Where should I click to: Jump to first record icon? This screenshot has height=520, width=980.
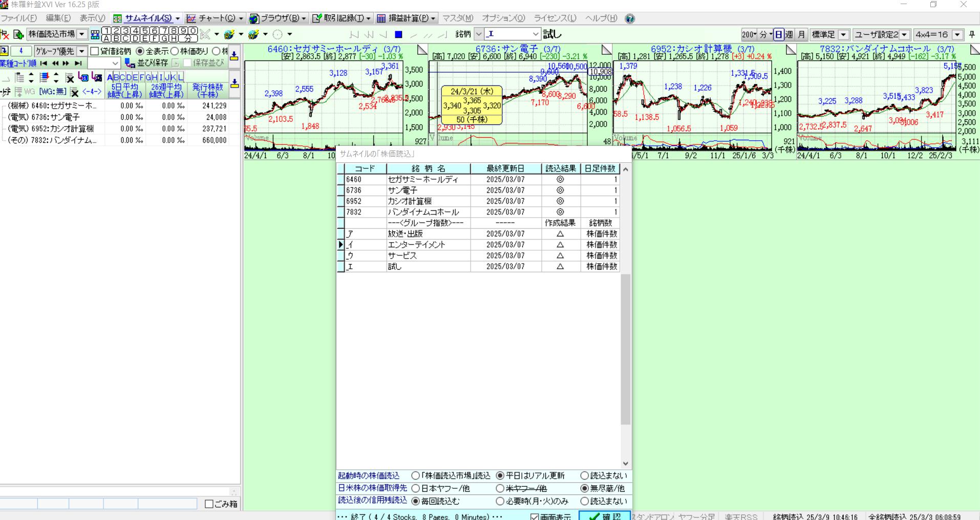(x=44, y=63)
